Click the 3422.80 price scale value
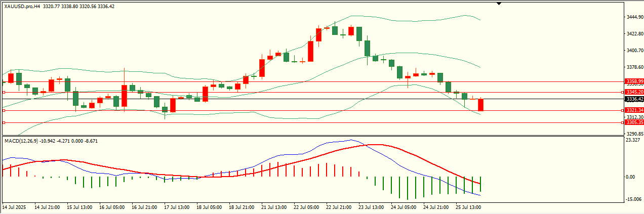This screenshot has width=644, height=214. pos(634,33)
